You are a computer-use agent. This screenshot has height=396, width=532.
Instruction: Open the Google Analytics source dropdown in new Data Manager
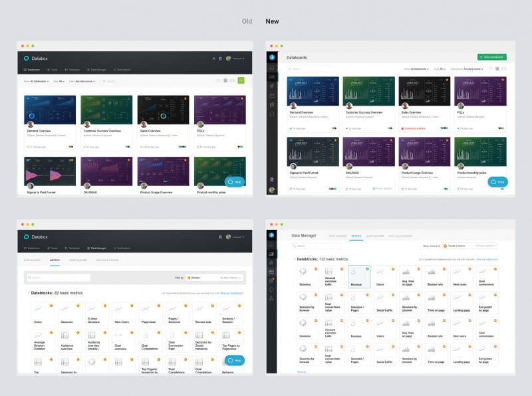tap(456, 245)
